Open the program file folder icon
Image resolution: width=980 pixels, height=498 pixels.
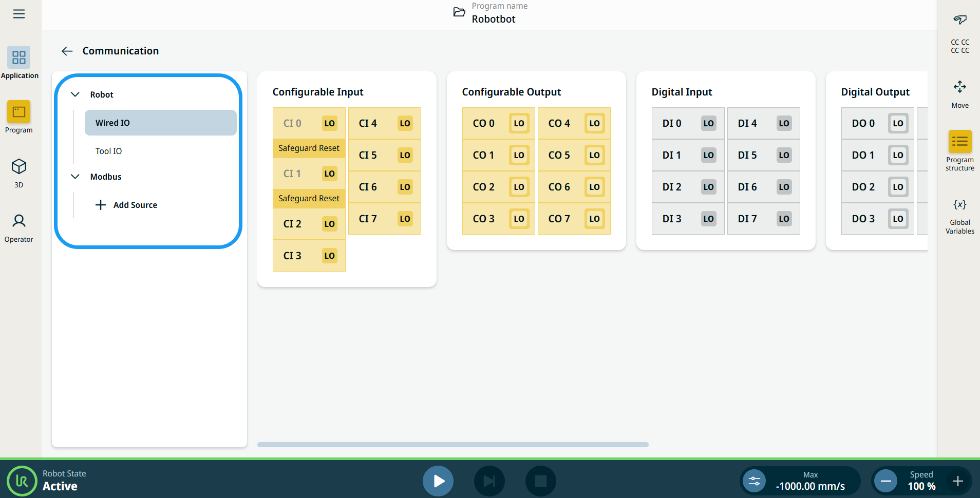(x=459, y=12)
